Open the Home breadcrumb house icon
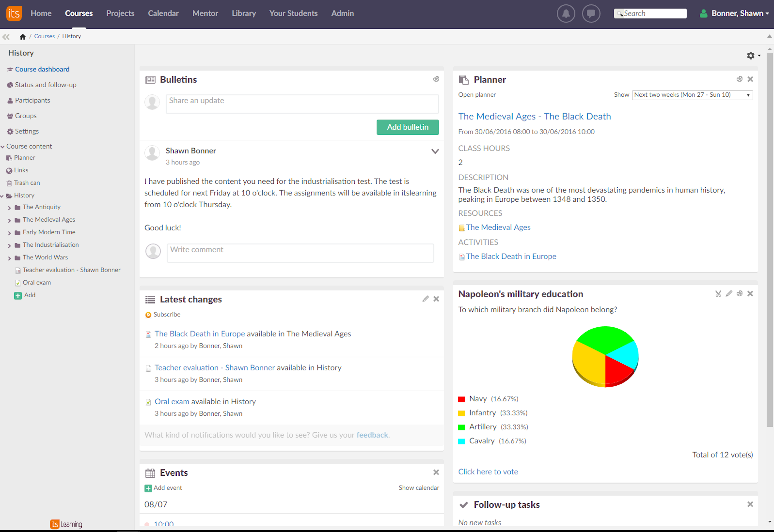 pos(22,36)
